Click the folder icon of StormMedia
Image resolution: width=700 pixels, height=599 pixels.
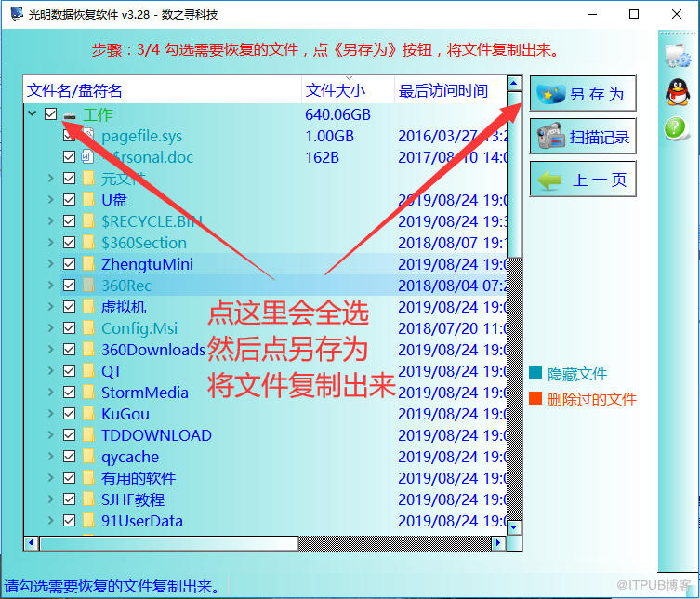pyautogui.click(x=88, y=393)
